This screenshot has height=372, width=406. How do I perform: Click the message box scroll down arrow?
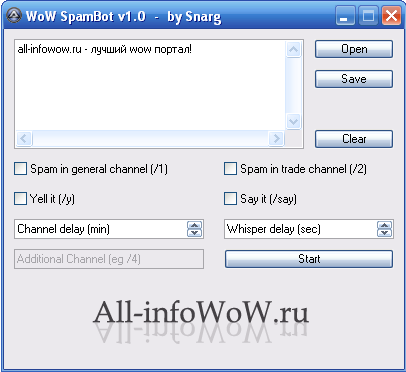[293, 121]
